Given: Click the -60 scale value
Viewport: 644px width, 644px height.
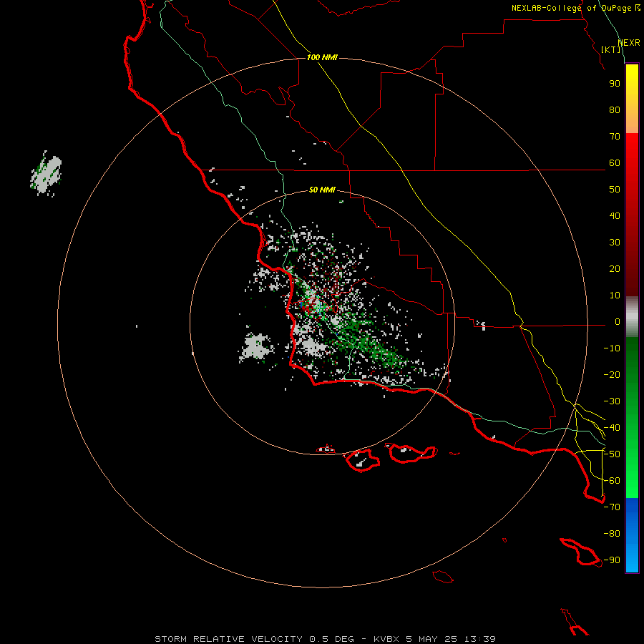Looking at the screenshot, I should click(612, 481).
